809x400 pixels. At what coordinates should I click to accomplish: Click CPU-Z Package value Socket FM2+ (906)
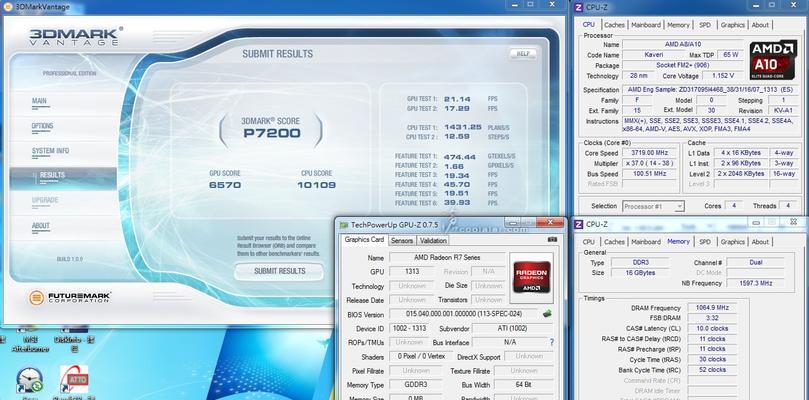pos(683,66)
